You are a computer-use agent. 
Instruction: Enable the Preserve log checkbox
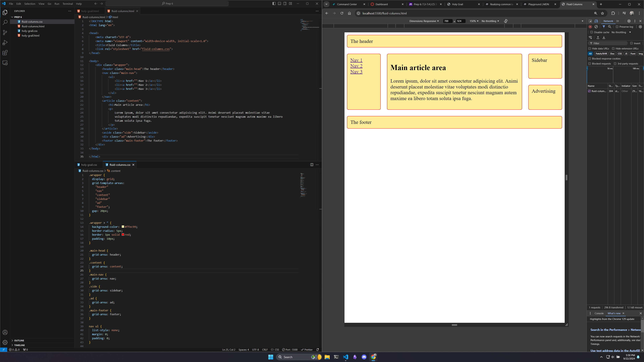pos(617,27)
